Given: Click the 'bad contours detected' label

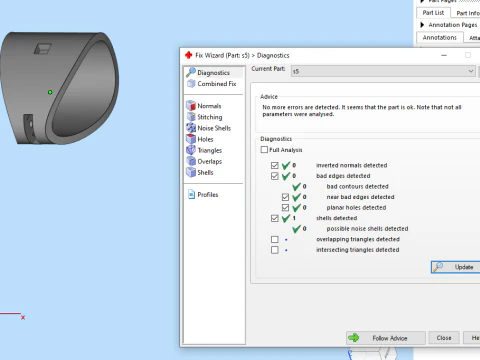Looking at the screenshot, I should pyautogui.click(x=357, y=186).
